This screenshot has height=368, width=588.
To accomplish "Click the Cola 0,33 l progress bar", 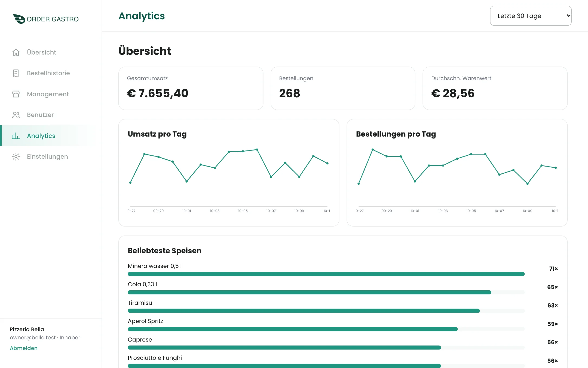I will [326, 292].
